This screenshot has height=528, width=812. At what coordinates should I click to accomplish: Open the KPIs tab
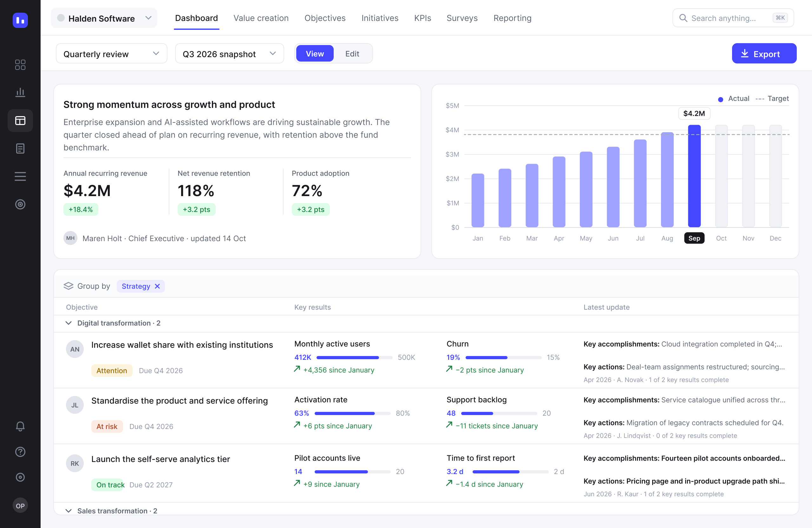point(422,18)
